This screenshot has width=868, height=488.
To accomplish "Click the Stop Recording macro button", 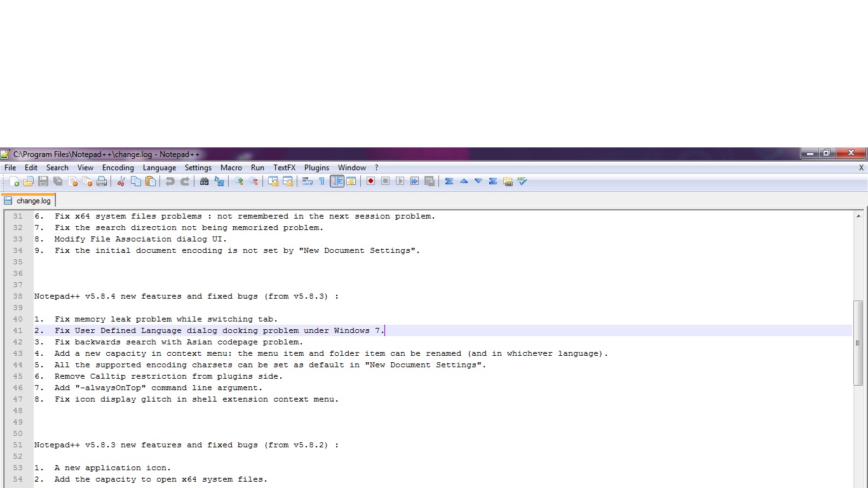I will (x=385, y=182).
